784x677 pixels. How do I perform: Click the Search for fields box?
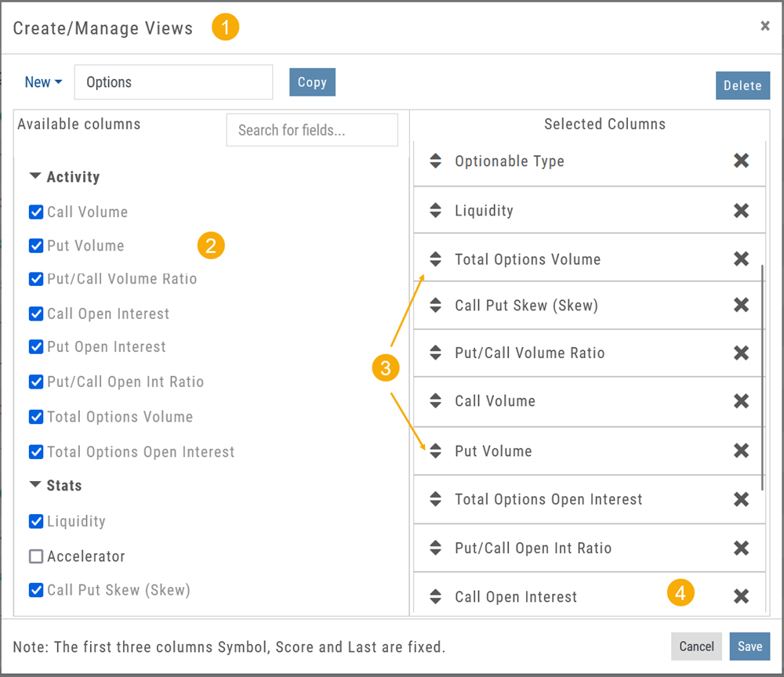312,130
